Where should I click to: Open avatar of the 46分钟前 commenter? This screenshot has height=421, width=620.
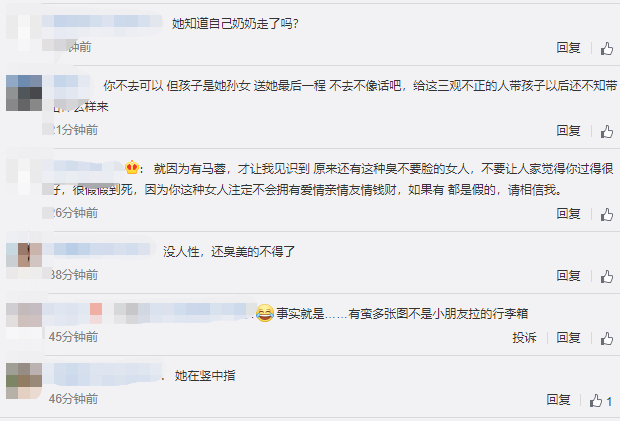[24, 381]
